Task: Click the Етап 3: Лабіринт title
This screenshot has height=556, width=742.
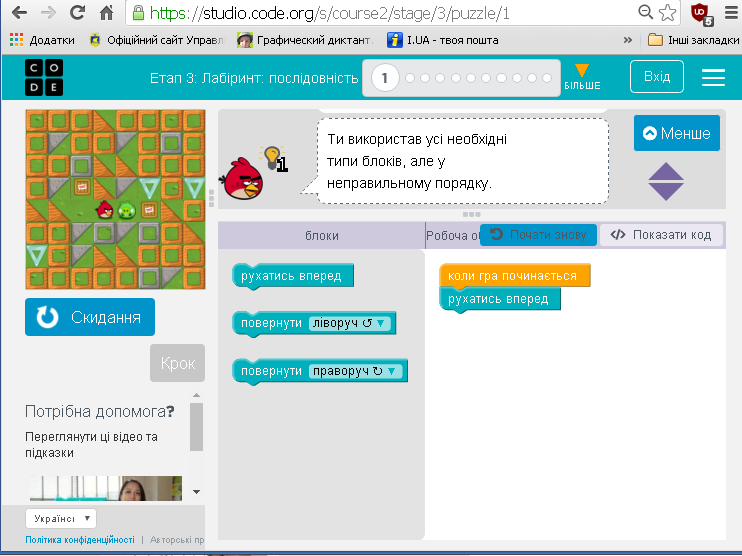Action: pyautogui.click(x=254, y=78)
